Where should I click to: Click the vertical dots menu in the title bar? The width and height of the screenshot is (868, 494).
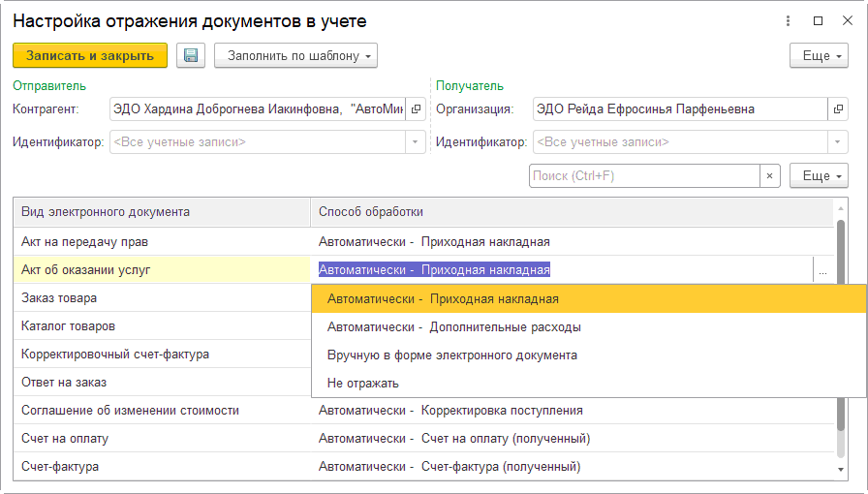pyautogui.click(x=792, y=20)
